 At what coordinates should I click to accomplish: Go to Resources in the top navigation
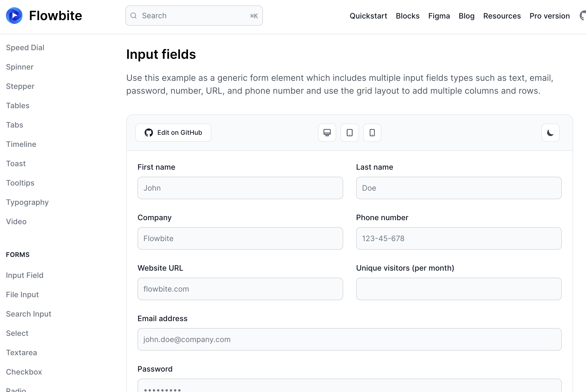[x=502, y=16]
